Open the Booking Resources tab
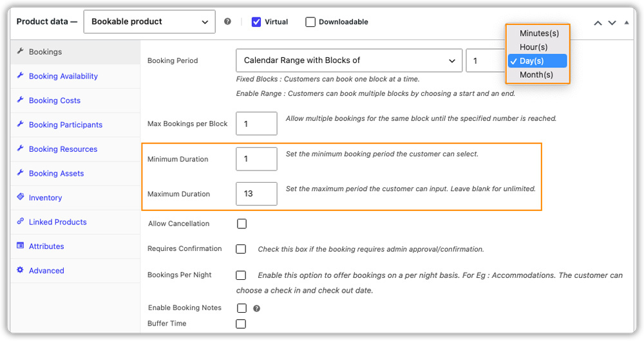 click(75, 149)
